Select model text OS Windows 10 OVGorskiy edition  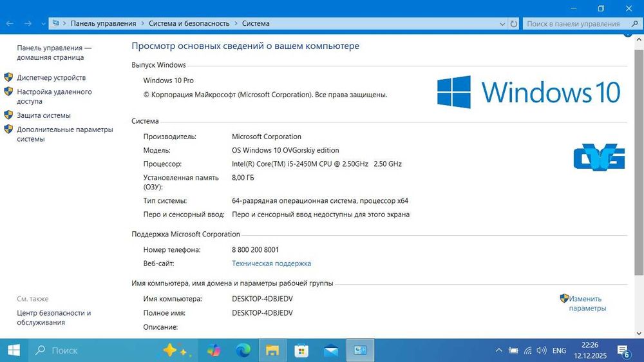[285, 150]
